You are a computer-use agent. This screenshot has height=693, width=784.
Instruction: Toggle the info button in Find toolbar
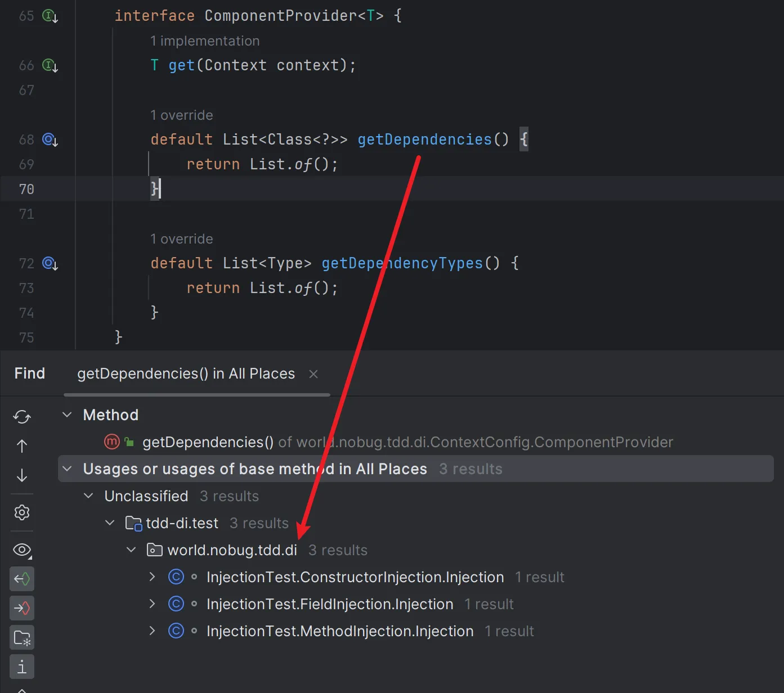[x=22, y=667]
